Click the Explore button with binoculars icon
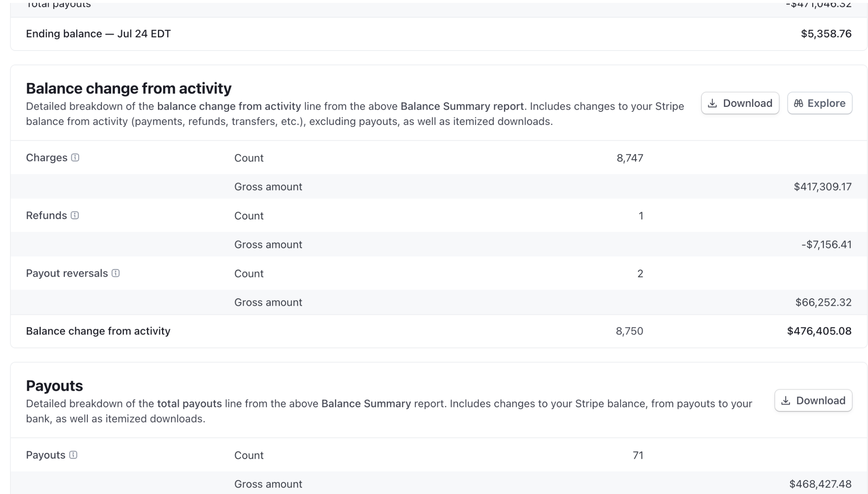The image size is (868, 494). (x=819, y=103)
